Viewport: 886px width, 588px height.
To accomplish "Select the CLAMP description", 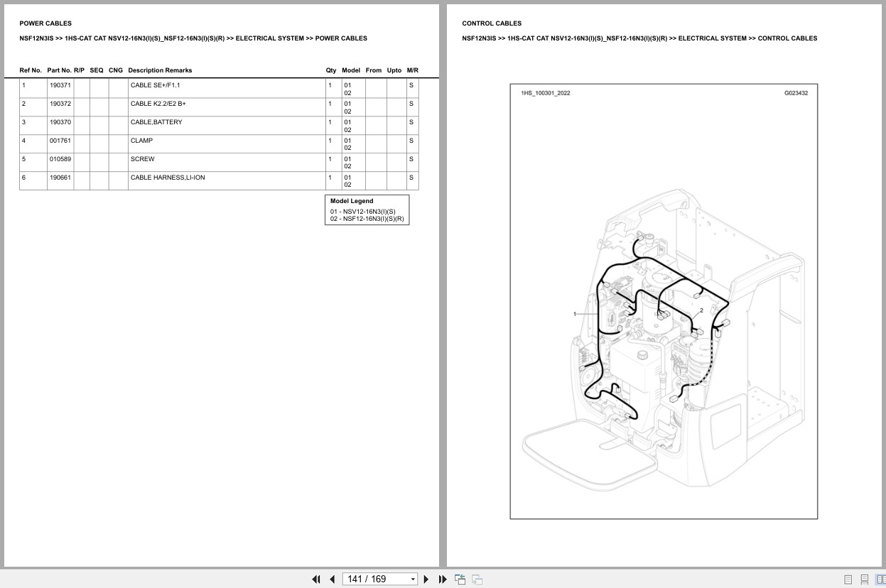I will tap(141, 141).
